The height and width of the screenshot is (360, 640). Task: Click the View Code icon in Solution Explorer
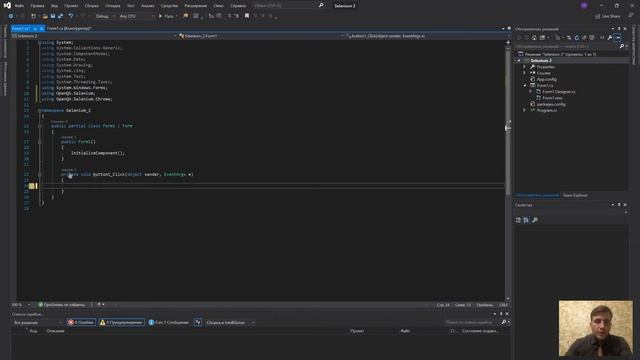[x=602, y=38]
